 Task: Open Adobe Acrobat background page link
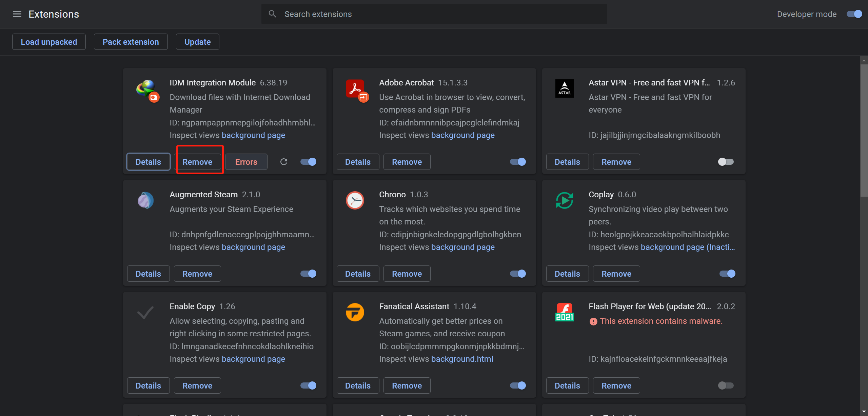click(463, 135)
